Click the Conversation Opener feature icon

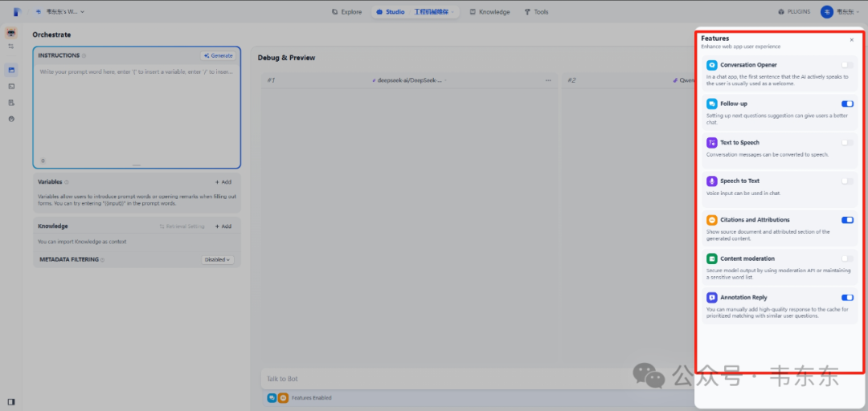click(x=712, y=65)
